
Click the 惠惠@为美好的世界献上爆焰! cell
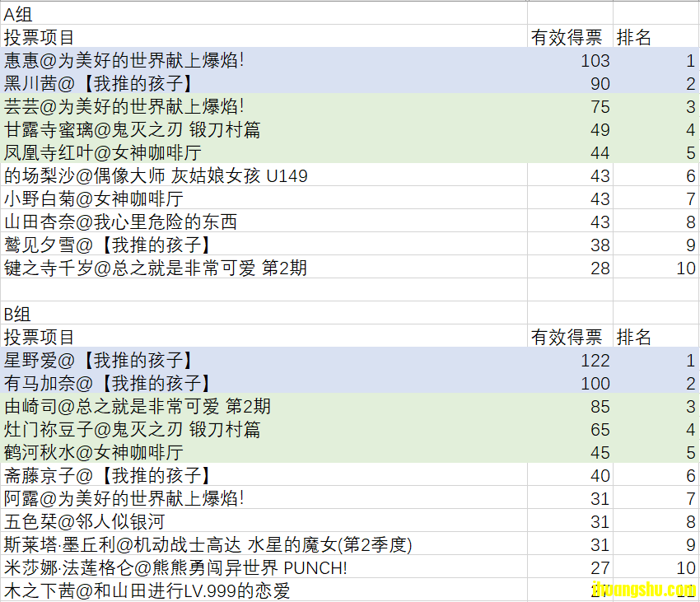pos(264,59)
